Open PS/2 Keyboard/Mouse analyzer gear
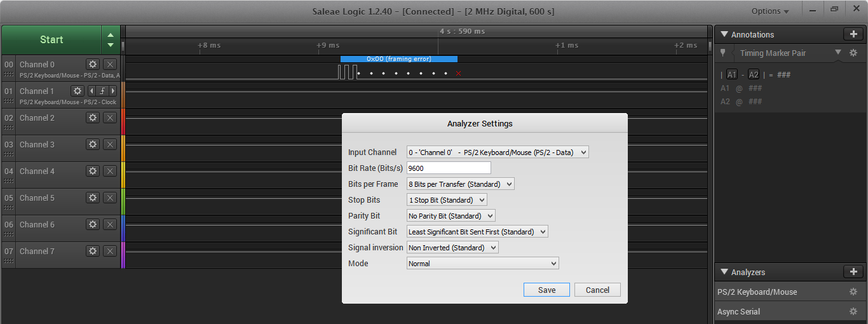868x324 pixels. tap(853, 292)
